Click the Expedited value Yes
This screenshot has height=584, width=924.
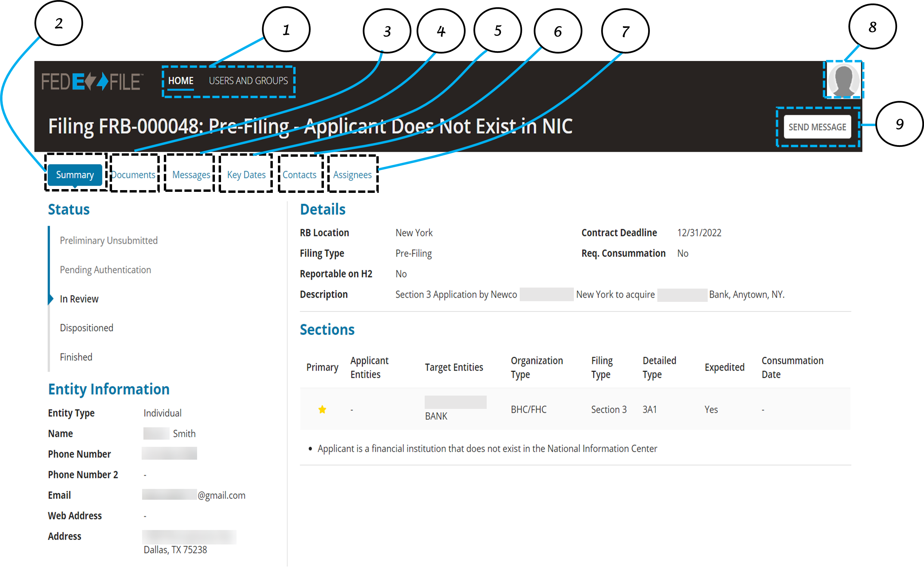pyautogui.click(x=711, y=410)
